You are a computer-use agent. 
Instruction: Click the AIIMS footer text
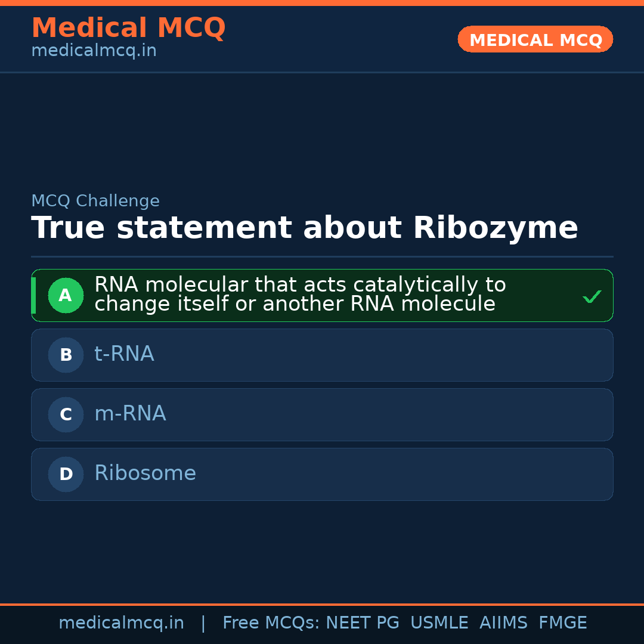pyautogui.click(x=503, y=623)
